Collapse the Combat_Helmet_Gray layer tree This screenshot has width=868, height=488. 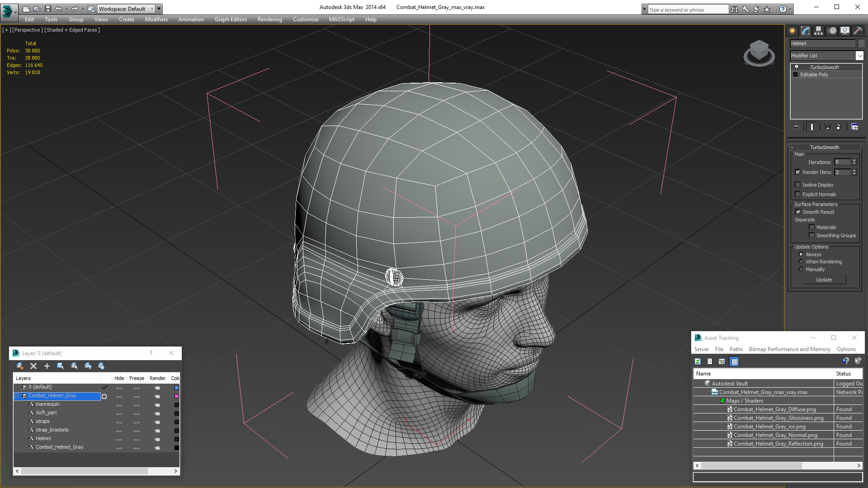(17, 396)
